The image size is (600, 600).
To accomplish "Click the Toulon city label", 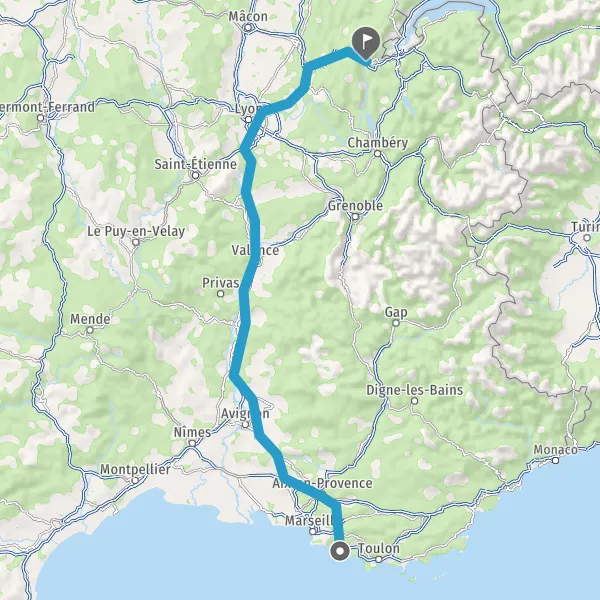I will (x=379, y=548).
